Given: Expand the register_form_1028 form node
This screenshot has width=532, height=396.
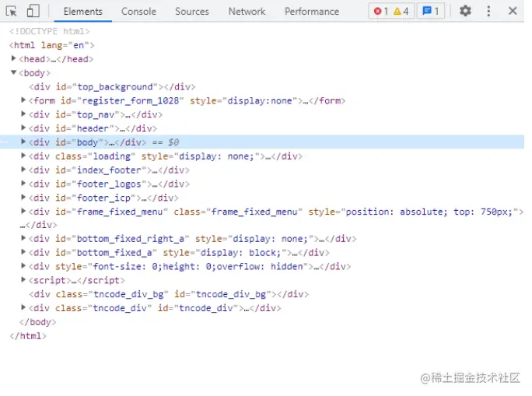Looking at the screenshot, I should (x=23, y=100).
